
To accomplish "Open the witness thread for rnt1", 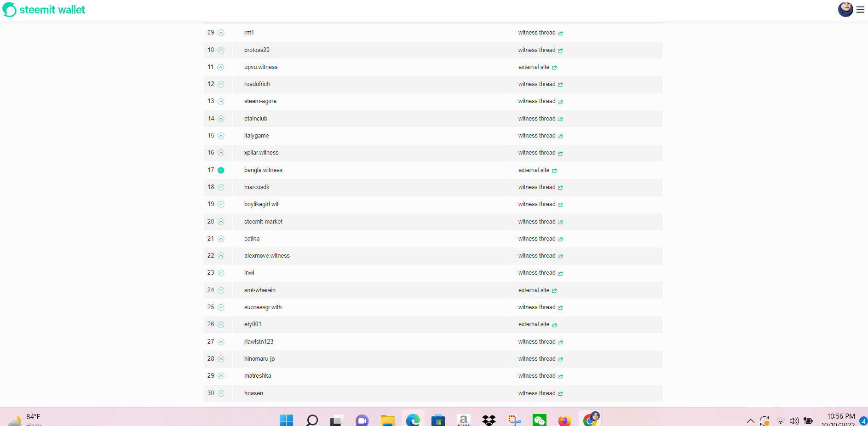I will (x=540, y=33).
